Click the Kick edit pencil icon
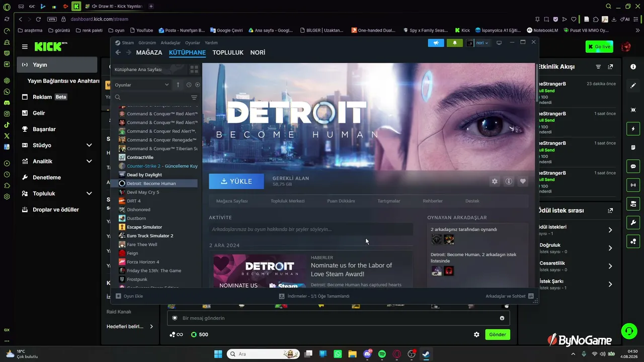The image size is (644, 362). (633, 85)
